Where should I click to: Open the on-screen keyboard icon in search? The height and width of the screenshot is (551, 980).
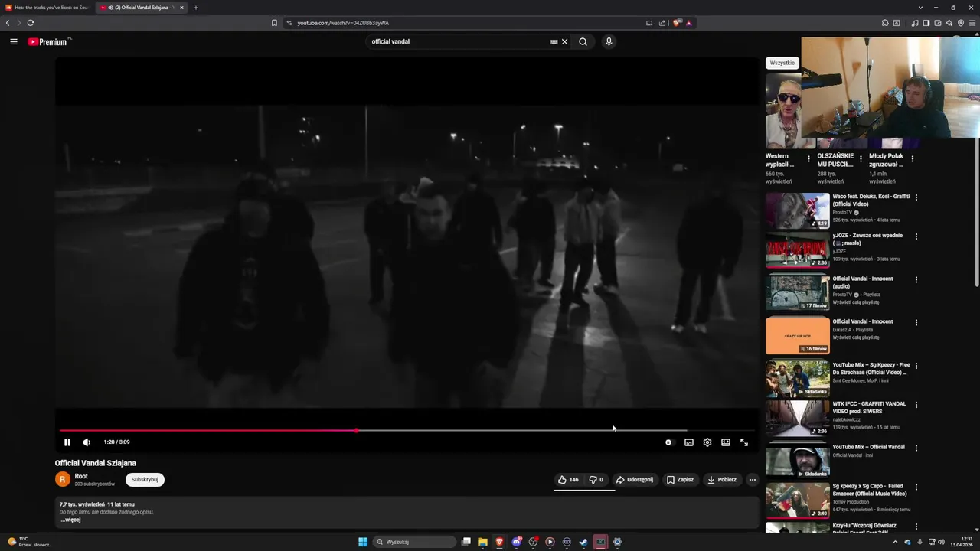point(554,42)
